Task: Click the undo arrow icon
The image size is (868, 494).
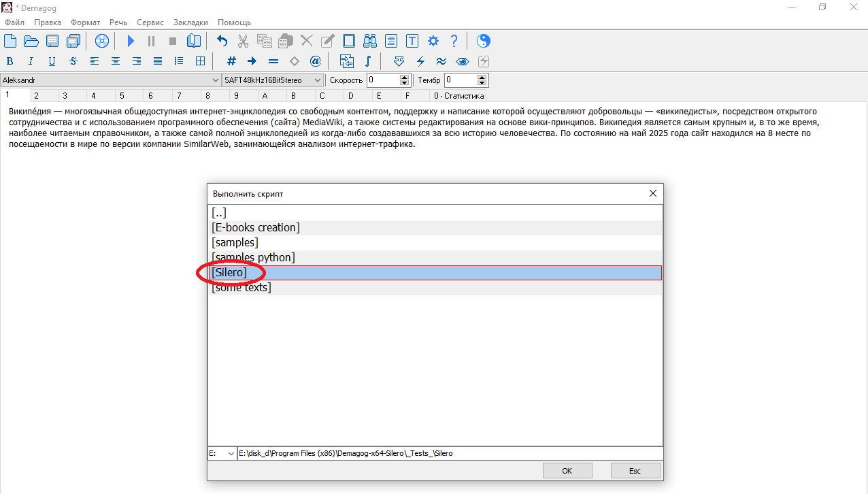Action: click(x=222, y=41)
